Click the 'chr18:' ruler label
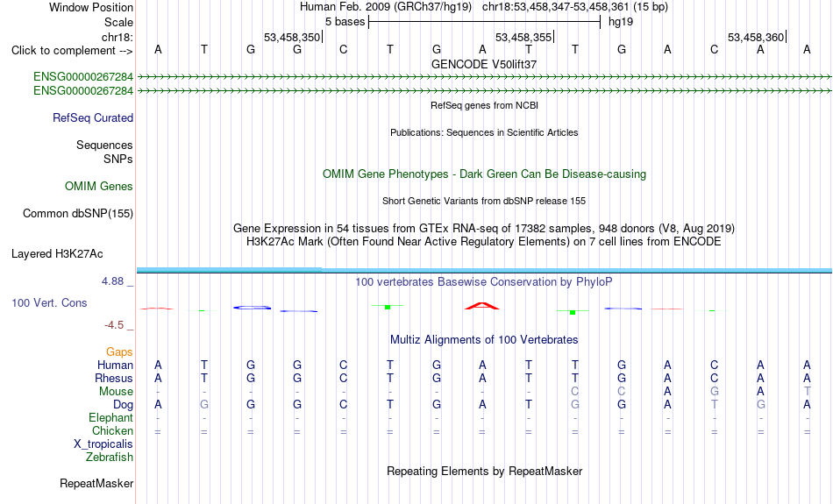833x504 pixels. coord(117,37)
